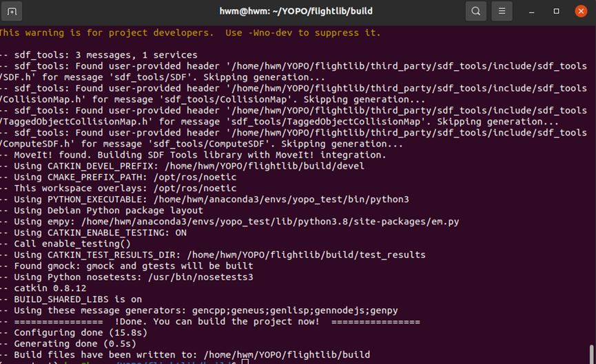
Task: Click the 'catkin 0.8.12' version text
Action: [50, 288]
